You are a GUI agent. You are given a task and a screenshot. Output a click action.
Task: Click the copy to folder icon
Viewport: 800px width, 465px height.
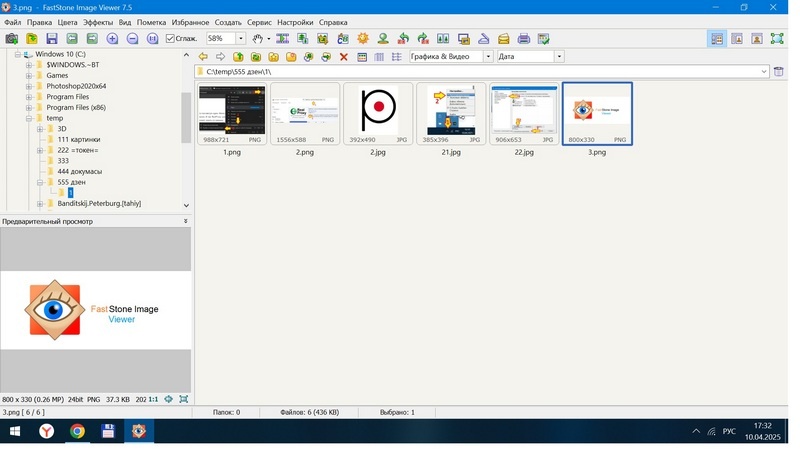pyautogui.click(x=309, y=57)
